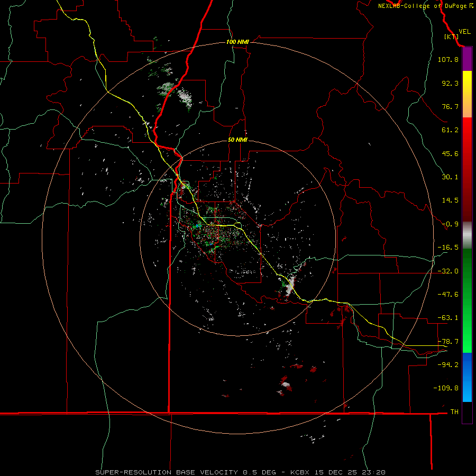Click the 30.1 legend value
Image resolution: width=476 pixels, height=476 pixels.
[450, 177]
